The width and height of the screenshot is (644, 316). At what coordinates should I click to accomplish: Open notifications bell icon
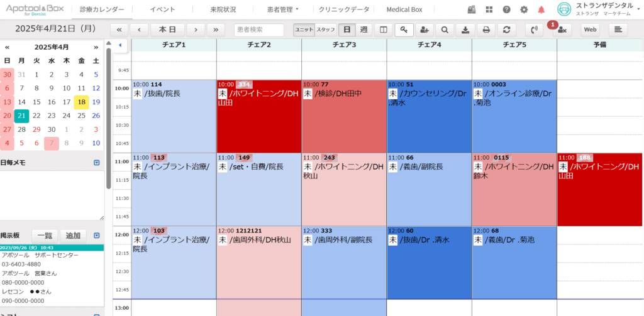point(541,9)
